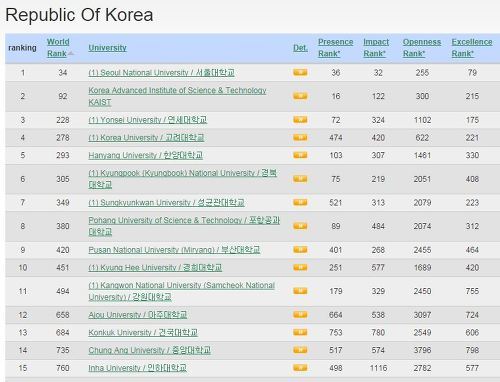The height and width of the screenshot is (382, 500).
Task: Select the 'ranking' column header text
Action: (22, 48)
